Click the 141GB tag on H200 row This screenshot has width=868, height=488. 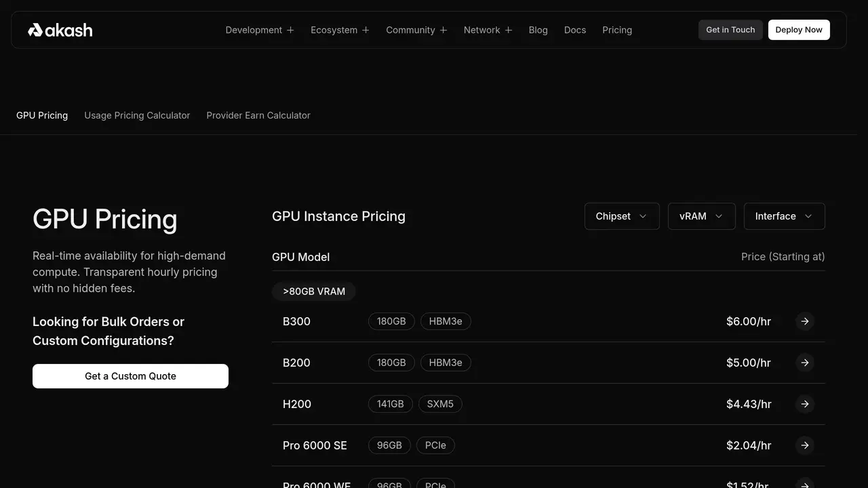coord(390,404)
